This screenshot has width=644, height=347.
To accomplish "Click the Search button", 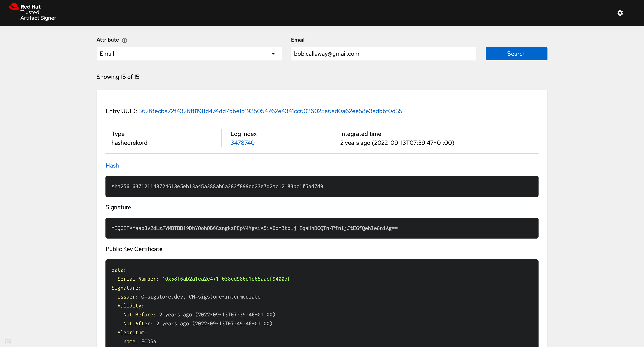I will tap(516, 54).
